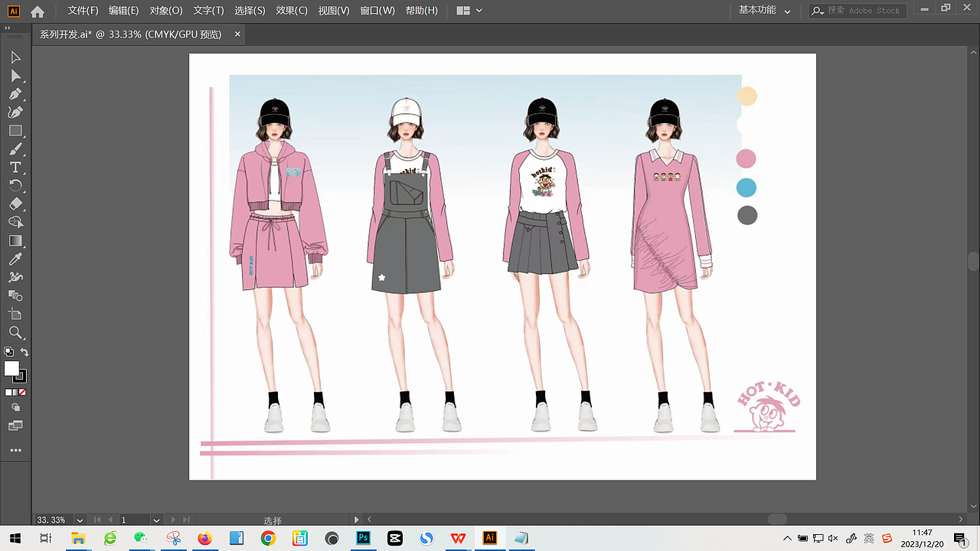Open WPS Office from the taskbar

coord(458,538)
